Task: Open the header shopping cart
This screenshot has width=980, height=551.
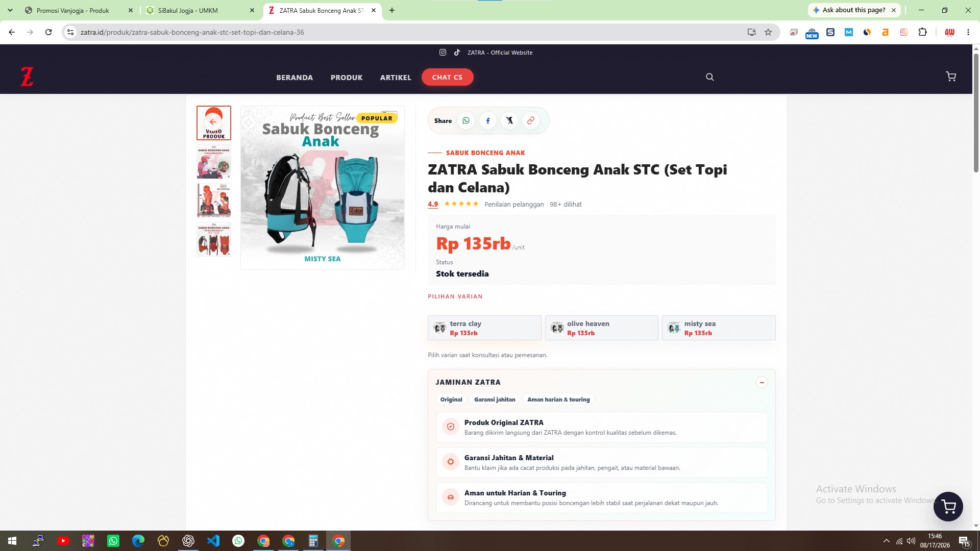Action: click(951, 77)
